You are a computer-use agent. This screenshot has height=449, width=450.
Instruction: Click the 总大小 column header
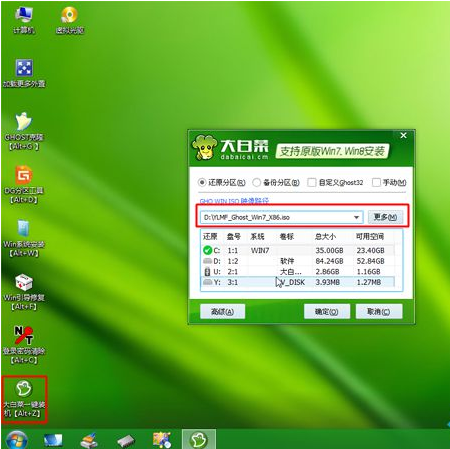[325, 236]
